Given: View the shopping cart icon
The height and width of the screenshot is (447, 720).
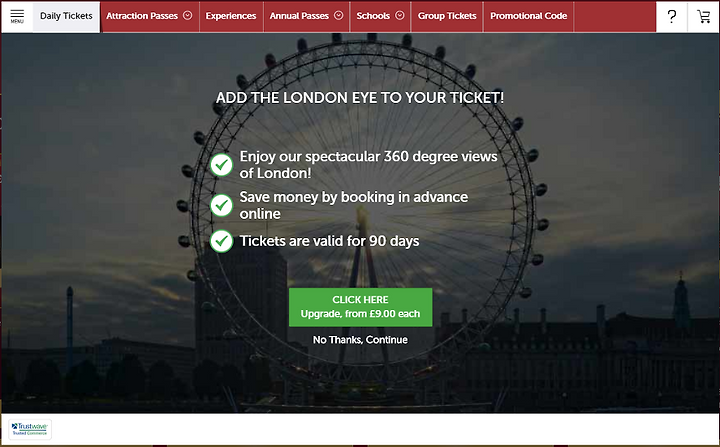Looking at the screenshot, I should pyautogui.click(x=703, y=17).
